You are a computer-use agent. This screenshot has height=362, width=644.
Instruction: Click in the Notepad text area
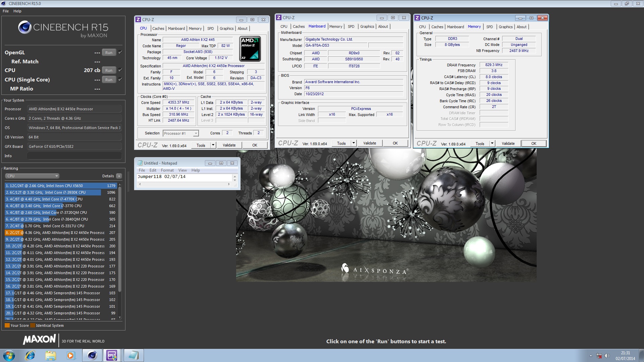[184, 178]
